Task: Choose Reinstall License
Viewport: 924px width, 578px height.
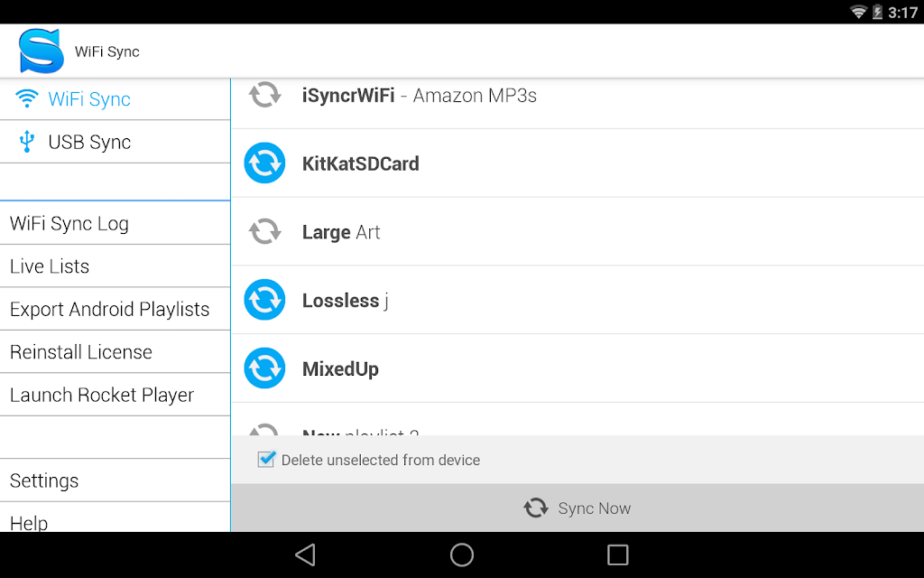Action: 115,351
